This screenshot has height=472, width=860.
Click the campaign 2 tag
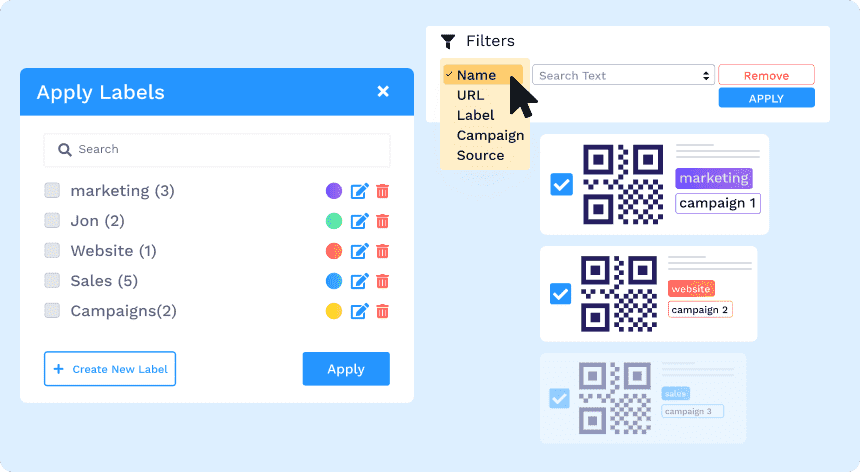pyautogui.click(x=700, y=309)
